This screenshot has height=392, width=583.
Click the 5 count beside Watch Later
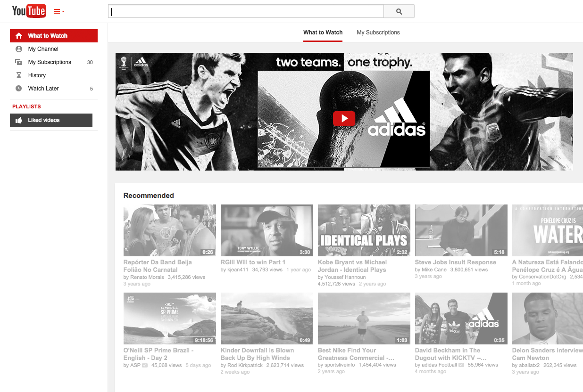tap(92, 89)
